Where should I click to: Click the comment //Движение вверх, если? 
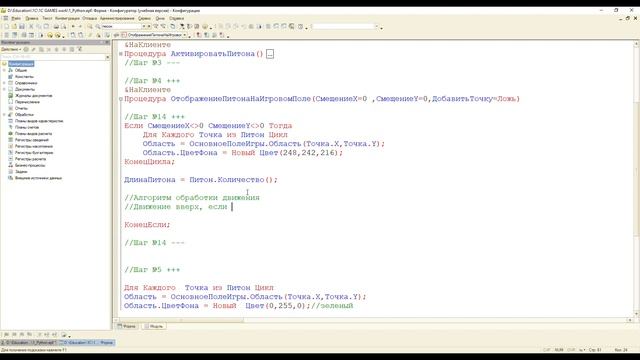(x=176, y=207)
